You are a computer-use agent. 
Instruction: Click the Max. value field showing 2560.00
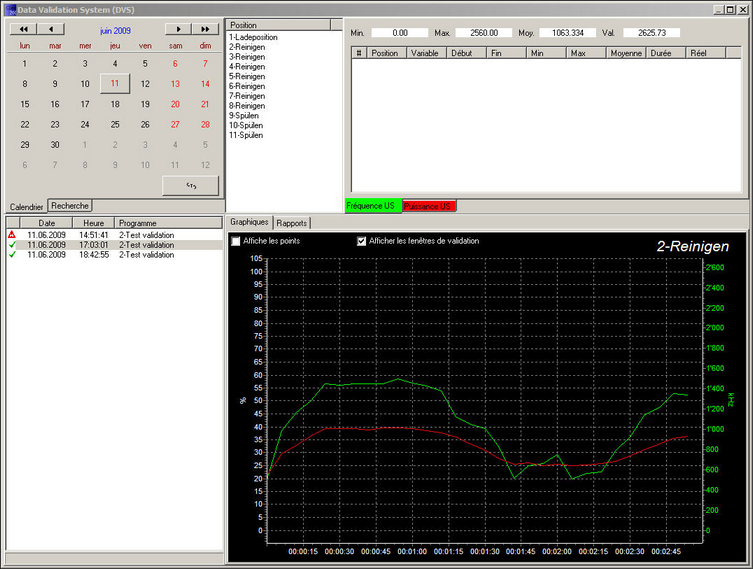pyautogui.click(x=484, y=33)
